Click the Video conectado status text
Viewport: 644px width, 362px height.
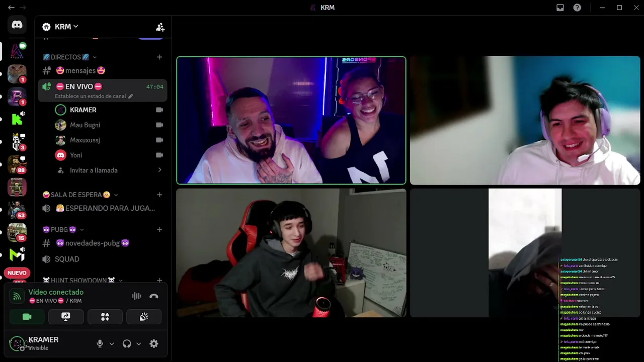click(56, 292)
